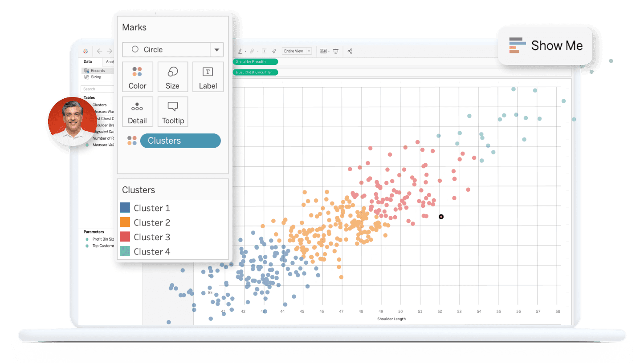Screen dimensions: 644x363
Task: Open the Detail marks card
Action: [138, 112]
